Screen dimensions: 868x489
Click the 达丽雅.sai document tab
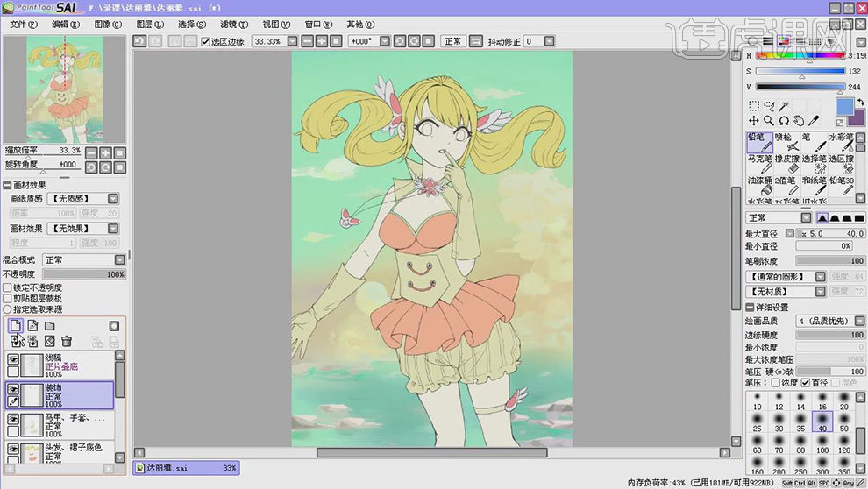pyautogui.click(x=187, y=468)
